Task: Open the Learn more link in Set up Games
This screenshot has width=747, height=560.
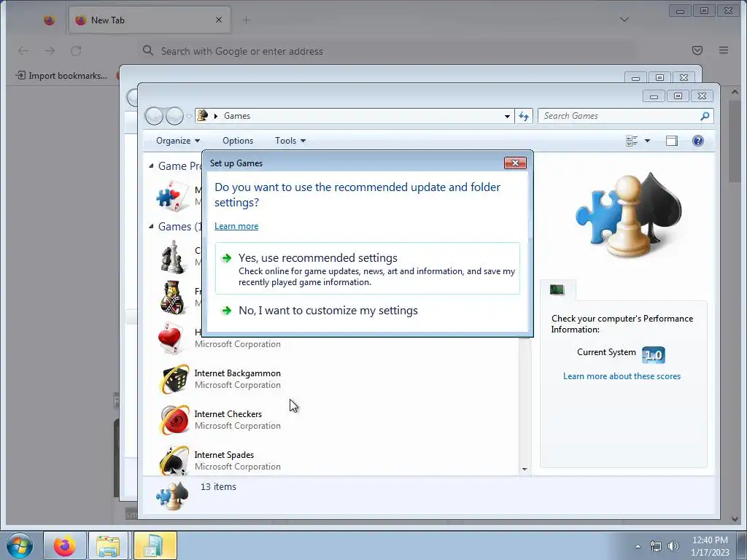Action: coord(236,226)
